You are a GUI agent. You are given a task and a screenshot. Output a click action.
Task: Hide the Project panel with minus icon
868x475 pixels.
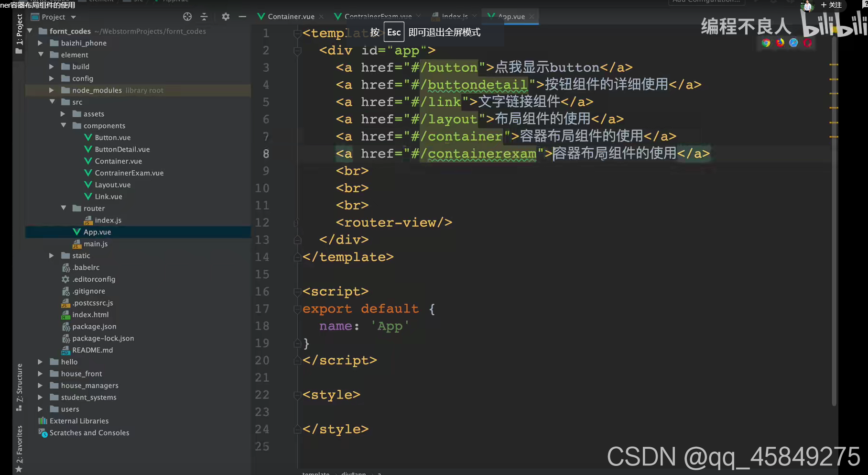[x=242, y=17]
